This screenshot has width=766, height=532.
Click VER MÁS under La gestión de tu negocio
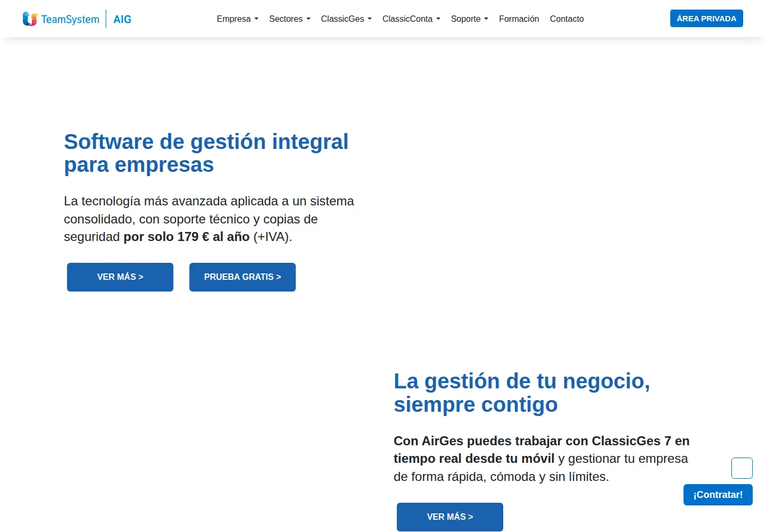coord(450,517)
